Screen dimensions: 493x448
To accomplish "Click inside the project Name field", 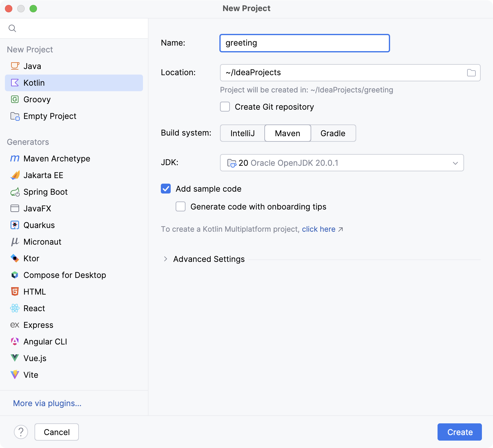I will coord(304,43).
